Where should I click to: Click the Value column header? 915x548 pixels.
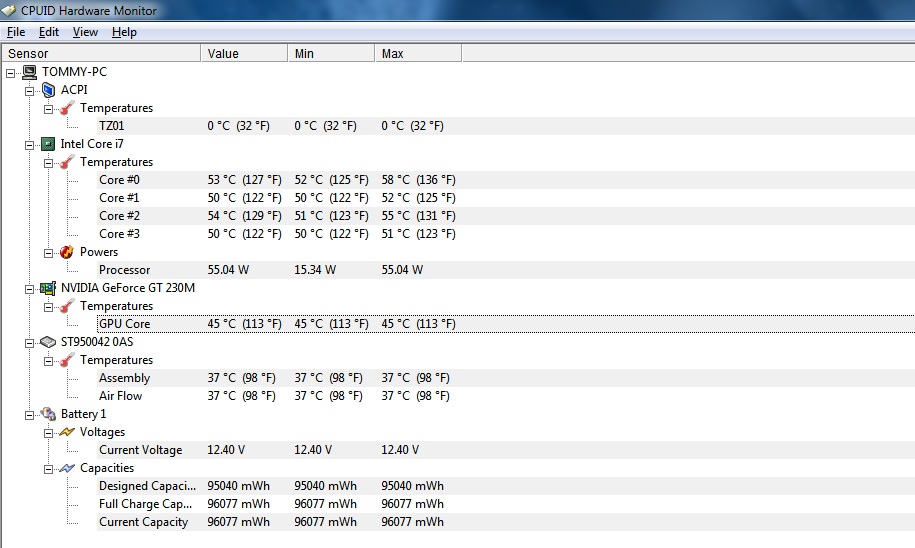click(245, 53)
